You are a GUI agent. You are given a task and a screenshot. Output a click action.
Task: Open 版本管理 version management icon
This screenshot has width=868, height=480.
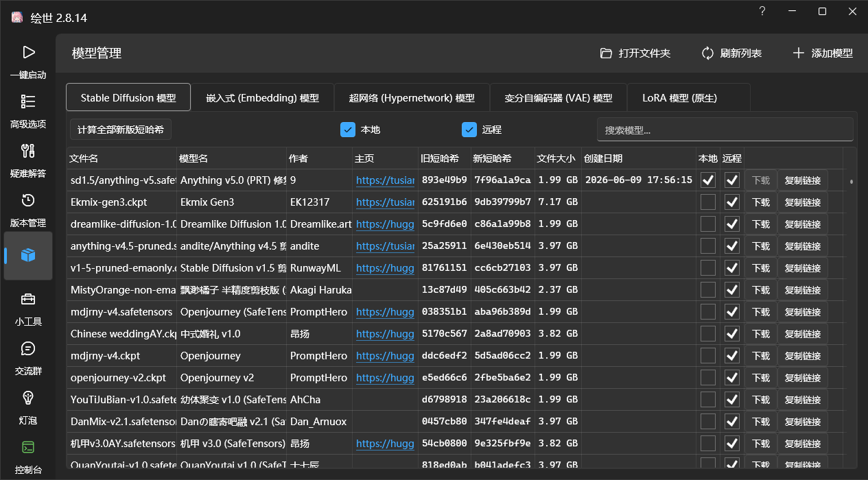[28, 200]
